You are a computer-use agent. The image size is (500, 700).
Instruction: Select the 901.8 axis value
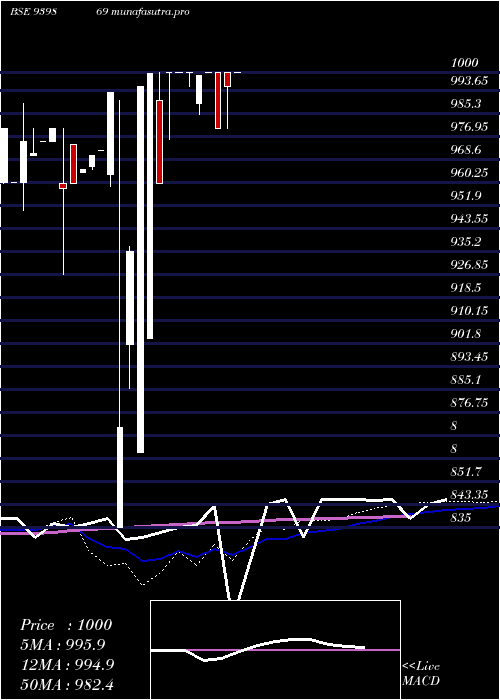click(466, 333)
